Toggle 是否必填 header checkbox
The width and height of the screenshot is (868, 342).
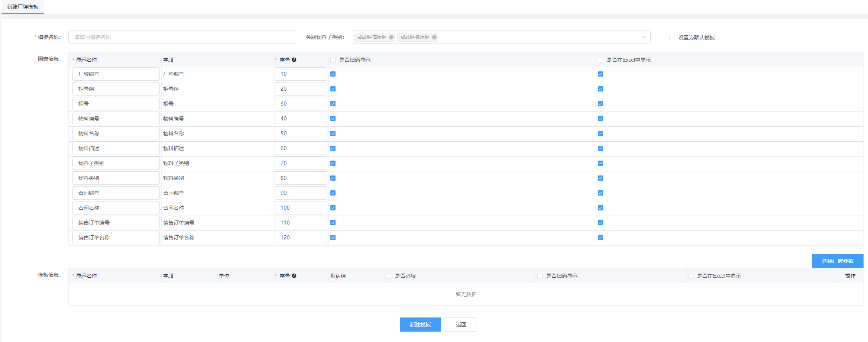click(389, 276)
